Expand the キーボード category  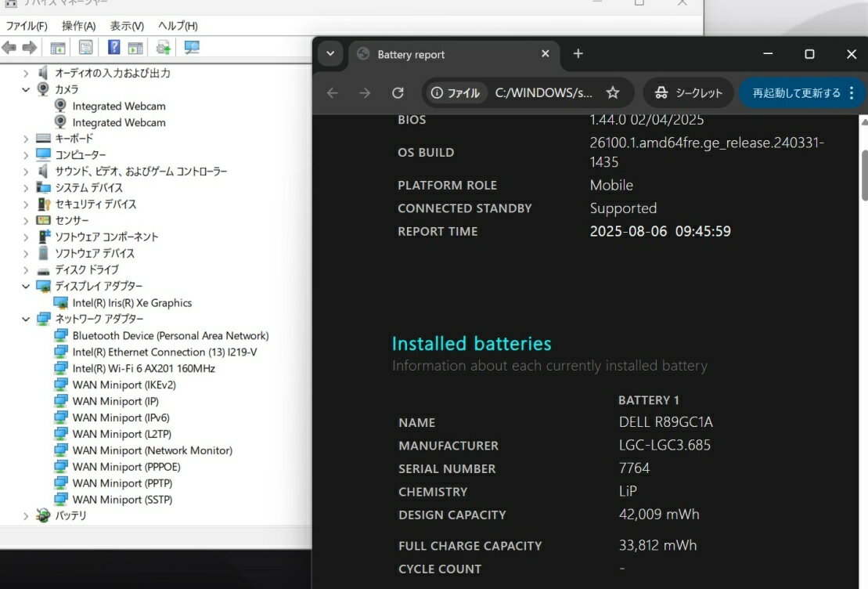coord(26,139)
